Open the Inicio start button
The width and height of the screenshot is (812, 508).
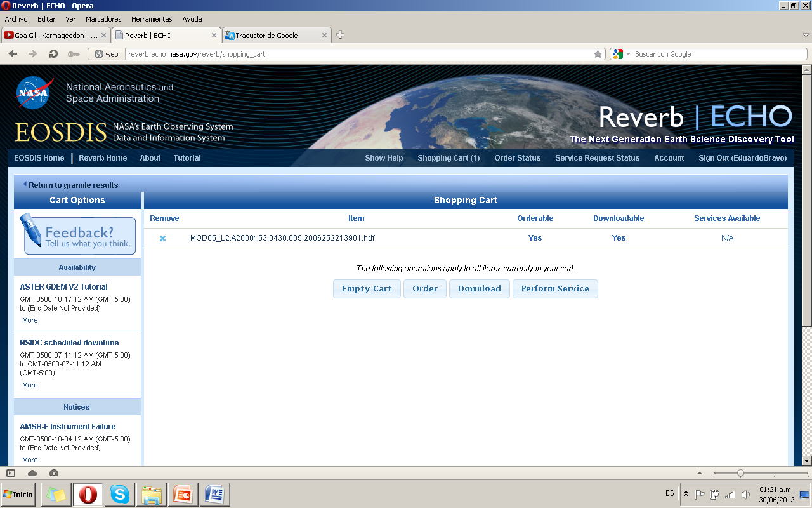pos(18,494)
